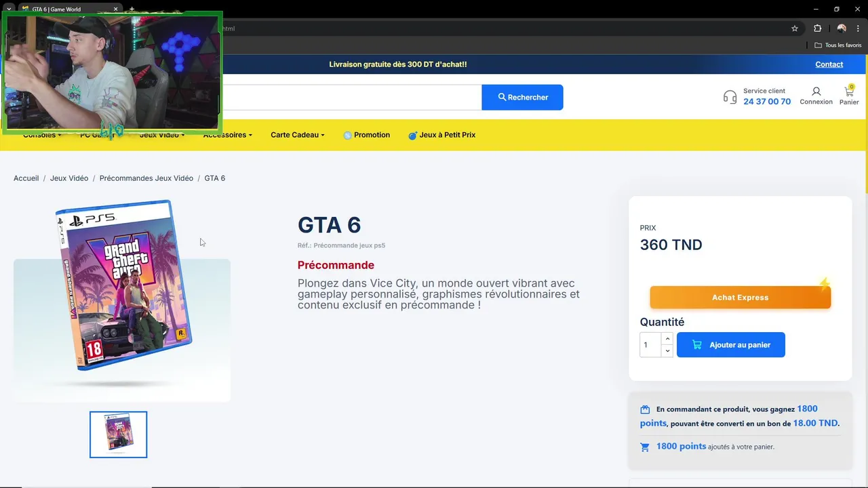Click the lightning bolt on Achat Express
The image size is (868, 488).
coord(824,284)
